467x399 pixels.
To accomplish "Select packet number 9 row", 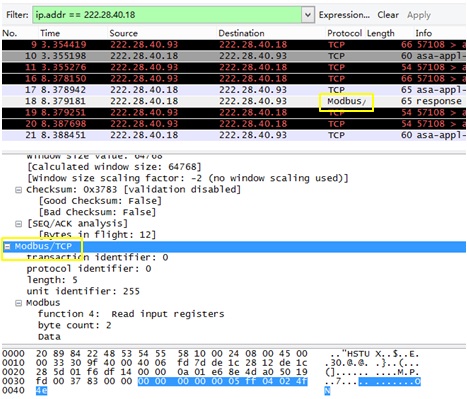I will coord(234,45).
